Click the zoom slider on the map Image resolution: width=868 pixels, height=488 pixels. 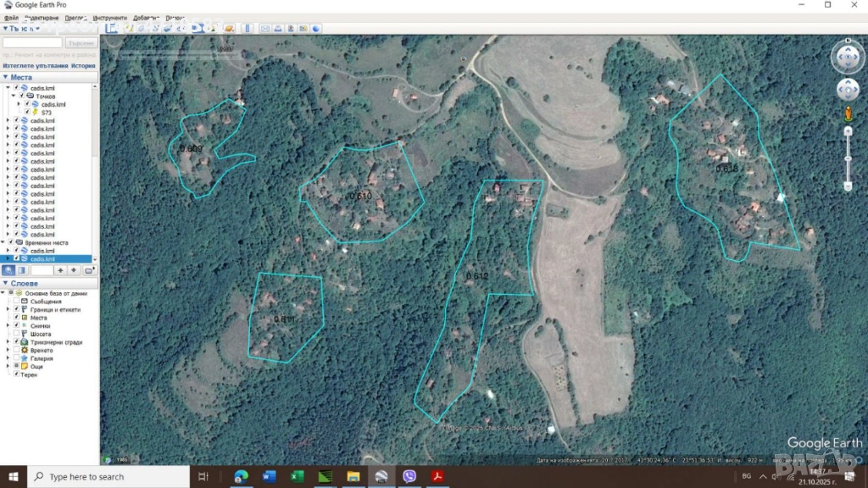coord(848,158)
